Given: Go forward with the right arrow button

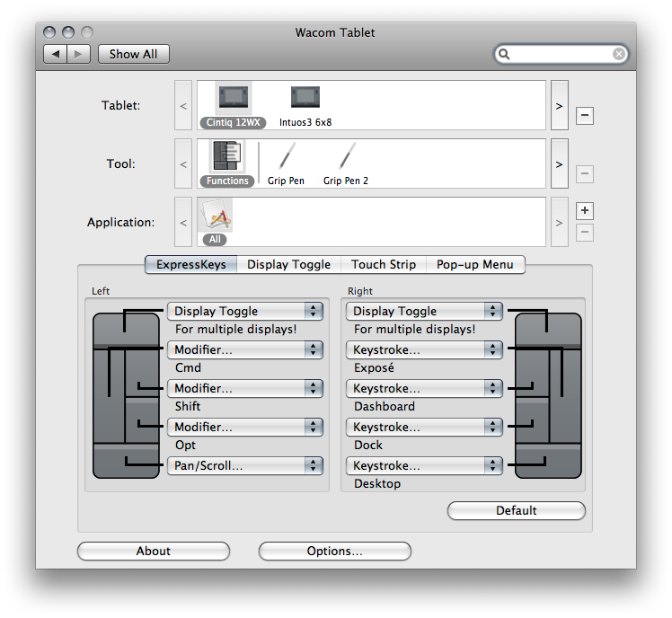Looking at the screenshot, I should point(78,54).
